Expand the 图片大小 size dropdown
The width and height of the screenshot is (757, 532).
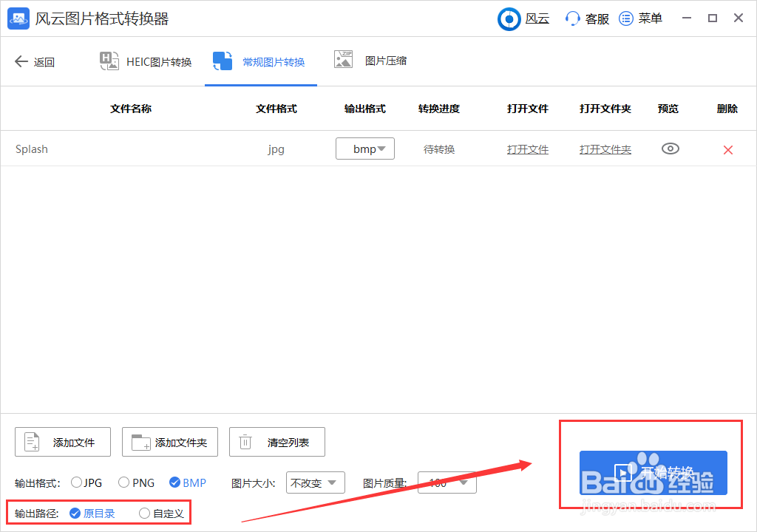coord(316,482)
